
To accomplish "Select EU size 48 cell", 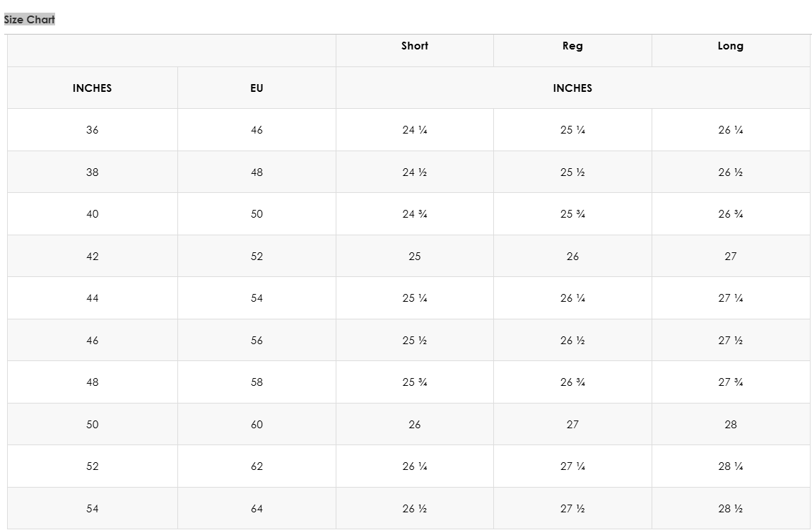I will pyautogui.click(x=257, y=172).
